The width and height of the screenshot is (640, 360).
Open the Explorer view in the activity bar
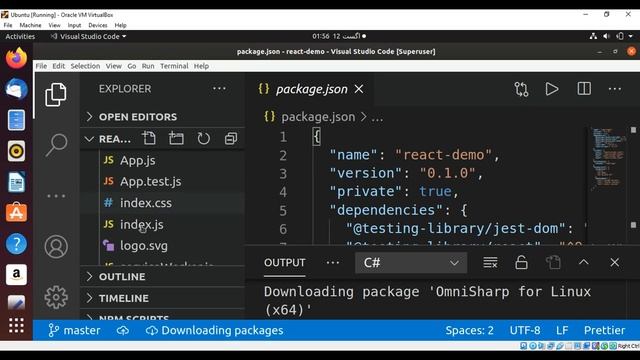[56, 94]
